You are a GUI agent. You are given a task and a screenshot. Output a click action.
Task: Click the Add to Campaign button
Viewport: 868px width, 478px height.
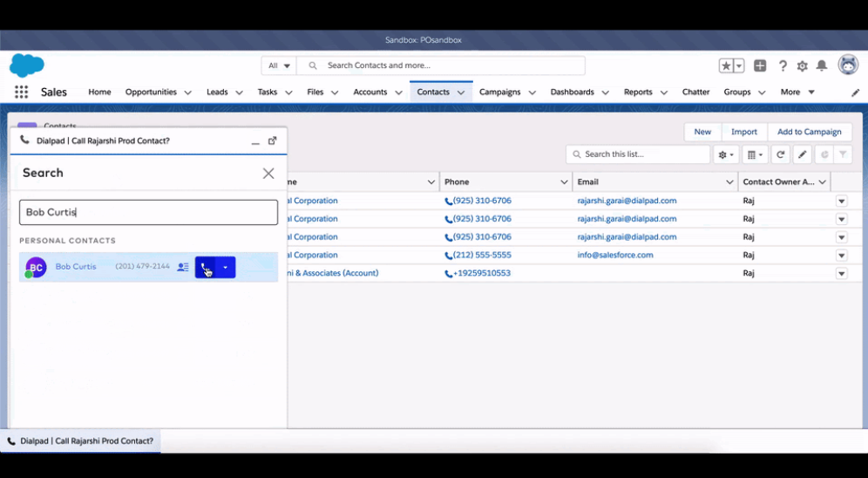[x=810, y=132]
